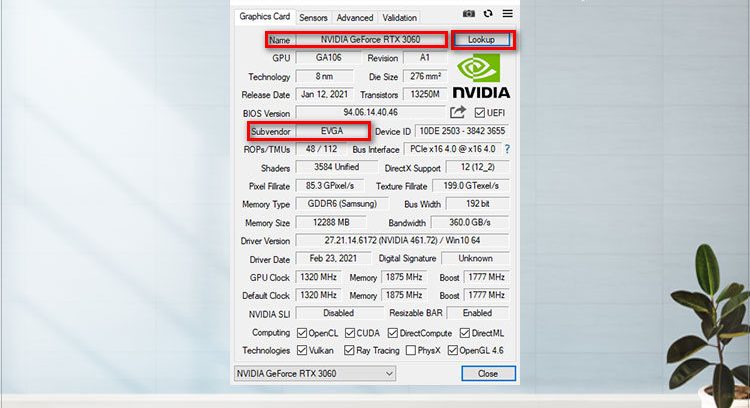
Task: Toggle the Ray Tracing checkbox
Action: point(349,350)
